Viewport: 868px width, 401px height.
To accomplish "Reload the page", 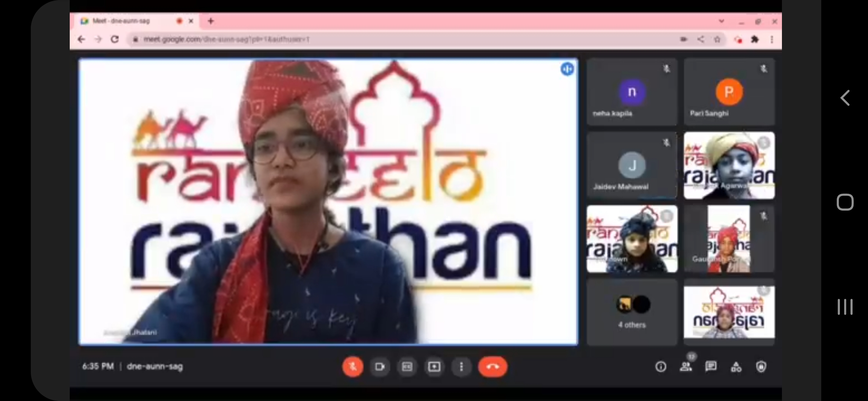I will pos(115,39).
